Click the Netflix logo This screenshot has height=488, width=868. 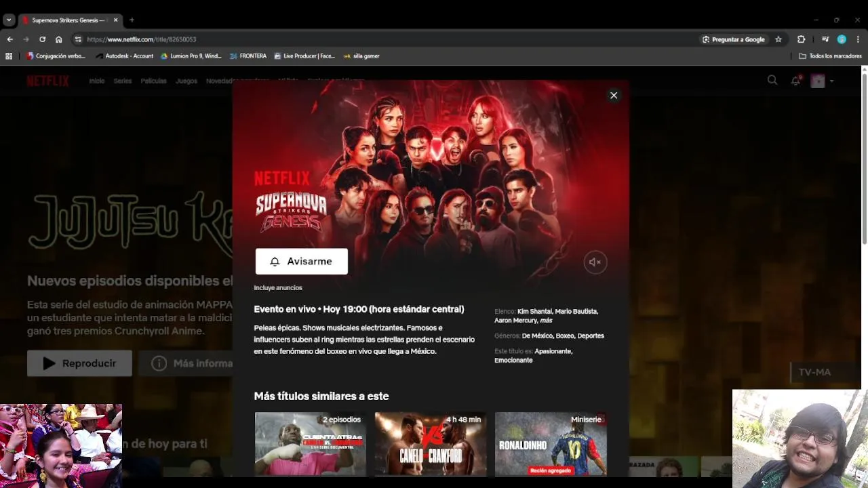coord(48,81)
